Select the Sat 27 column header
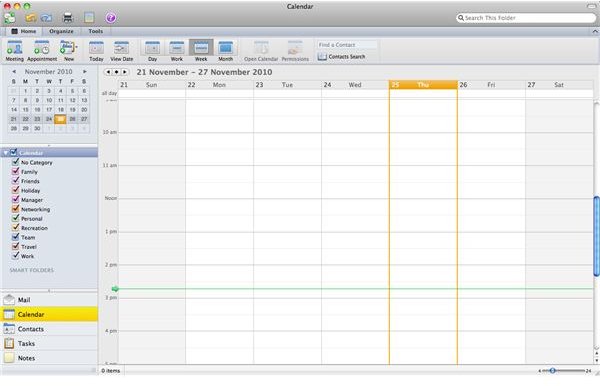 pos(559,85)
